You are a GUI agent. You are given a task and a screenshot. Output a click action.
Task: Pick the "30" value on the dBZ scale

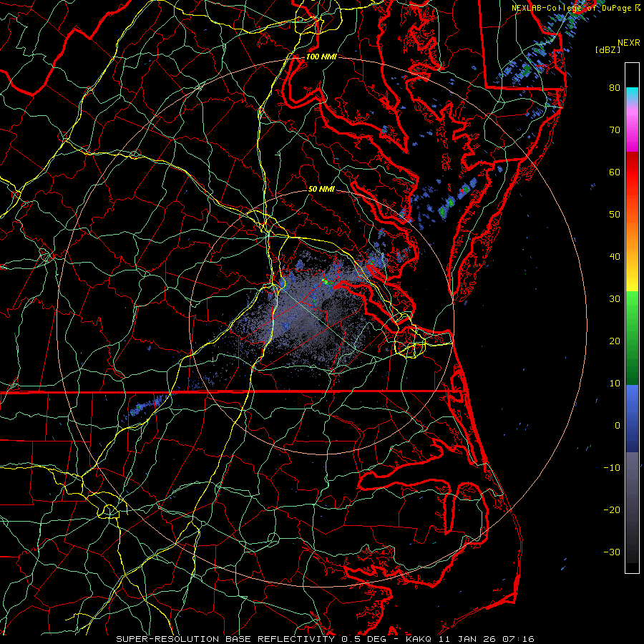click(615, 298)
